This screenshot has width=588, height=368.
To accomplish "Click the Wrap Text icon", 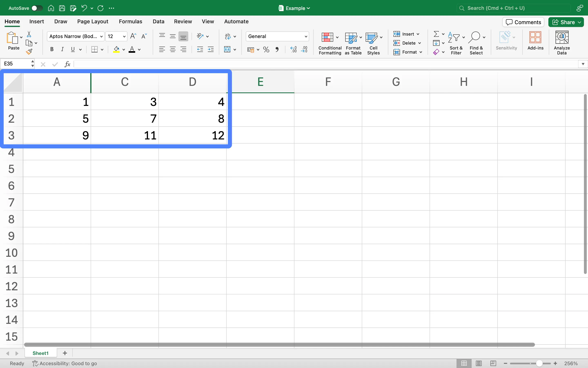I will 228,36.
